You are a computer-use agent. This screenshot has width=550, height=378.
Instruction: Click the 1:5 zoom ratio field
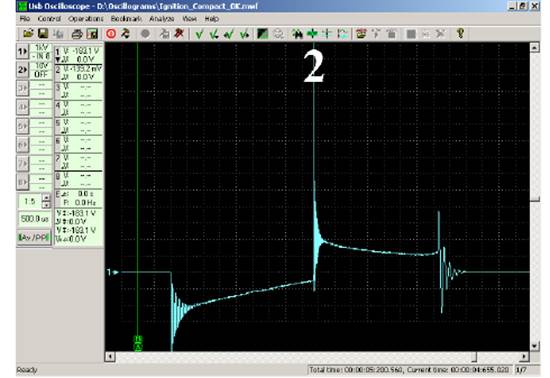30,201
